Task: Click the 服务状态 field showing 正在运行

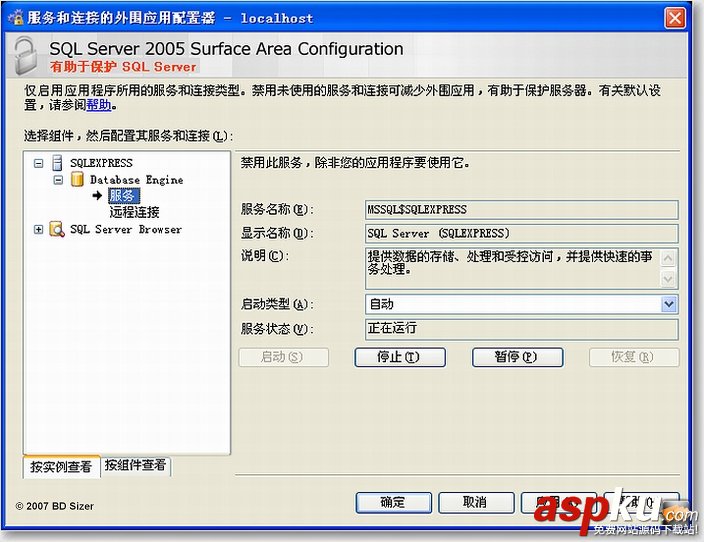Action: (521, 329)
